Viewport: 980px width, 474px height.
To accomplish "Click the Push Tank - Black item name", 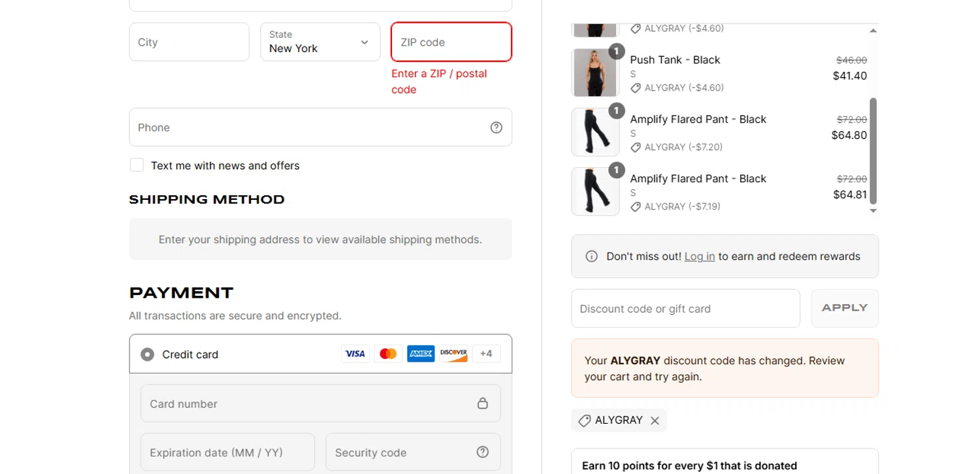I will pyautogui.click(x=675, y=60).
